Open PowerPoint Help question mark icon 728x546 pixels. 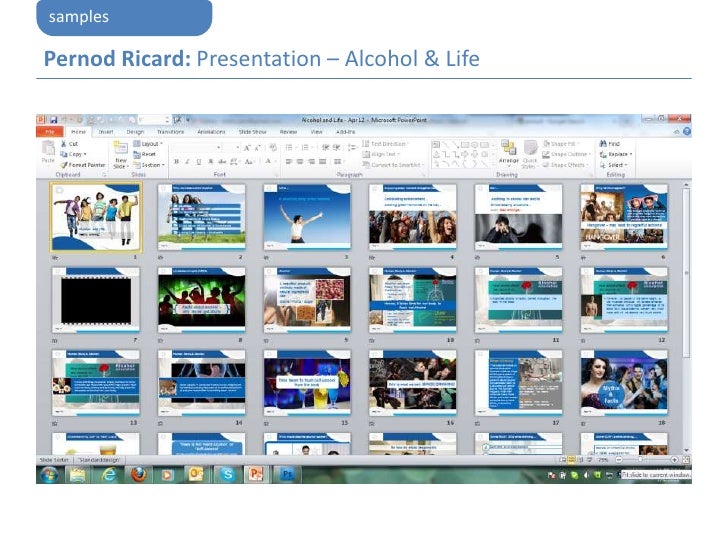coord(687,132)
